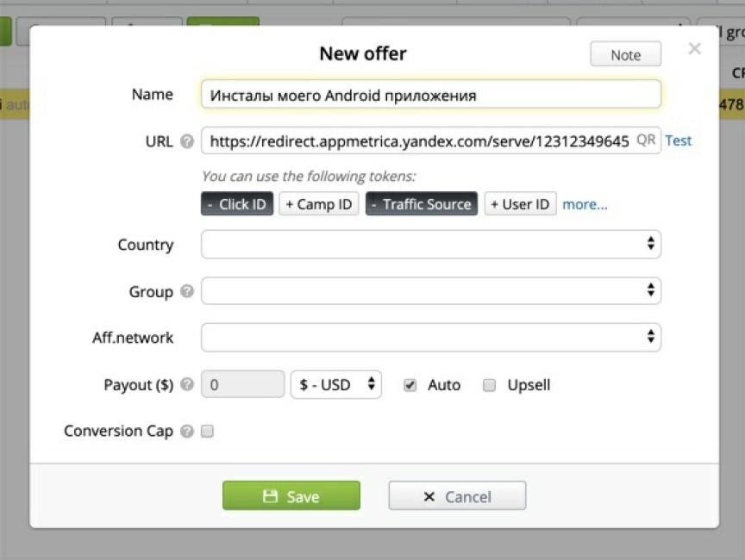Show more tokens link
Viewport: 745px width, 560px height.
[585, 204]
